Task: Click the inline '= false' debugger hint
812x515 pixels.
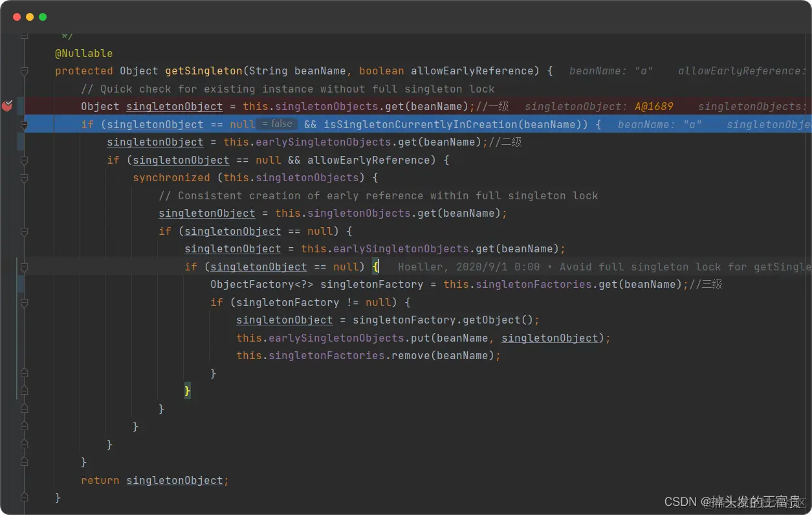Action: [x=277, y=124]
